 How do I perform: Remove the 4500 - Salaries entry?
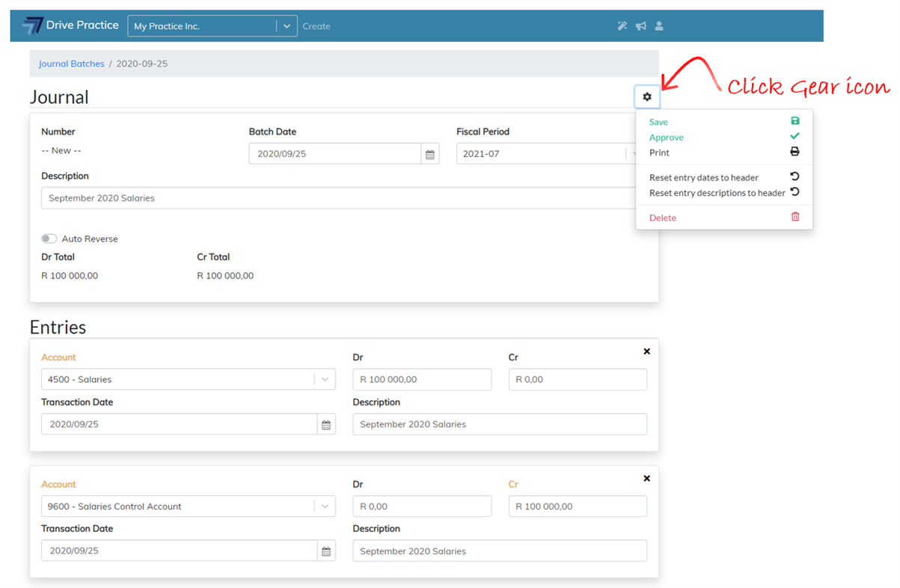(x=647, y=352)
